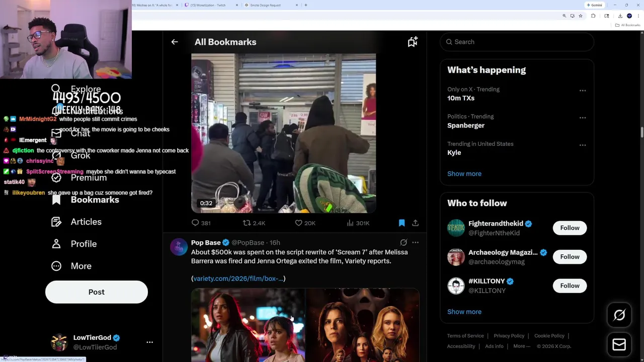
Task: Open Ads info footer link
Action: point(494,346)
